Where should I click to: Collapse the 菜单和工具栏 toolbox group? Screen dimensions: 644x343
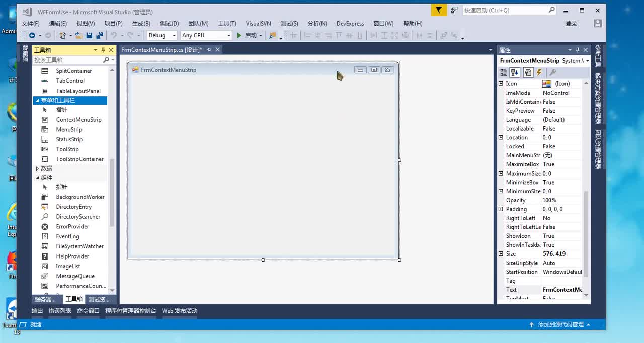tap(37, 101)
